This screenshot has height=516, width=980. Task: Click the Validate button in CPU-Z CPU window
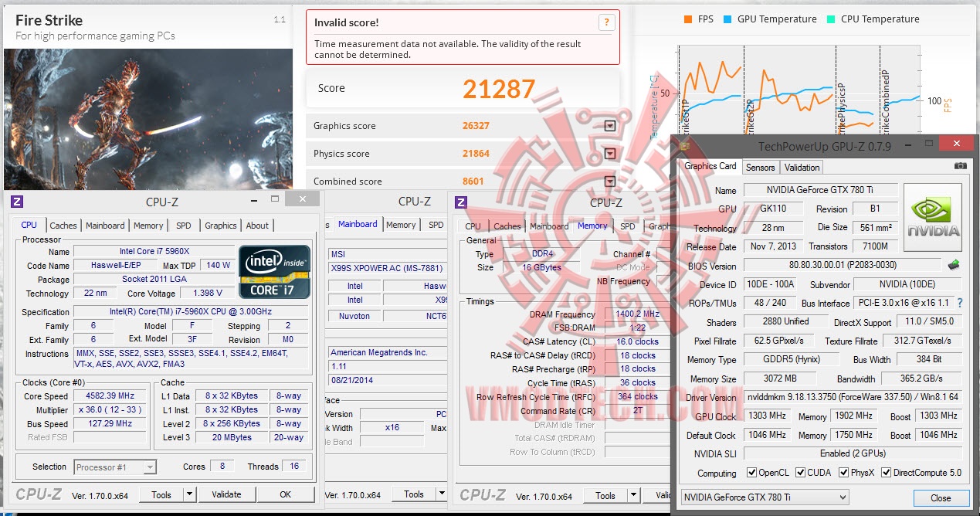pos(226,494)
